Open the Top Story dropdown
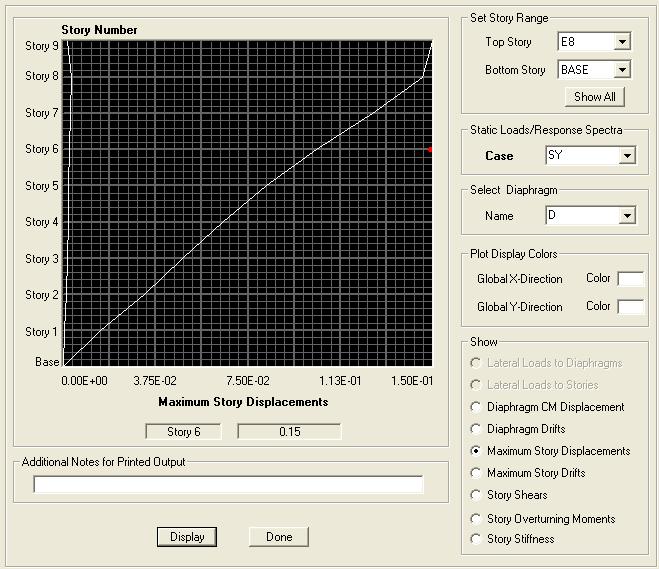Viewport: 659px width, 569px height. point(622,42)
